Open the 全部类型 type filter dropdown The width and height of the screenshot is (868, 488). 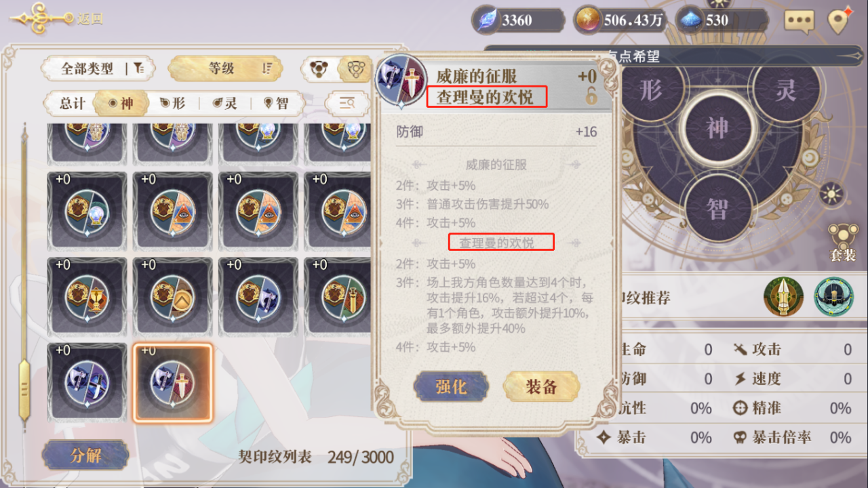click(99, 68)
